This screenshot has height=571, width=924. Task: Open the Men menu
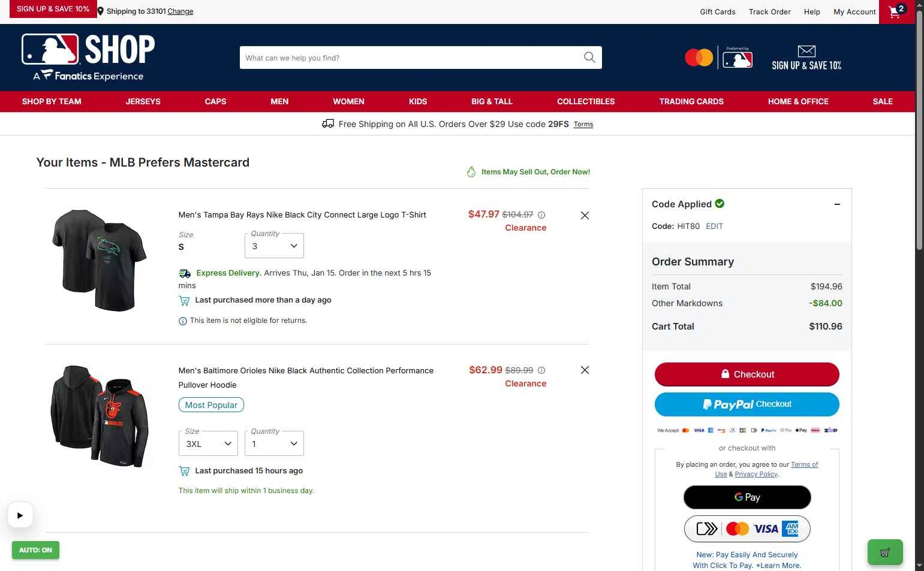pos(279,101)
